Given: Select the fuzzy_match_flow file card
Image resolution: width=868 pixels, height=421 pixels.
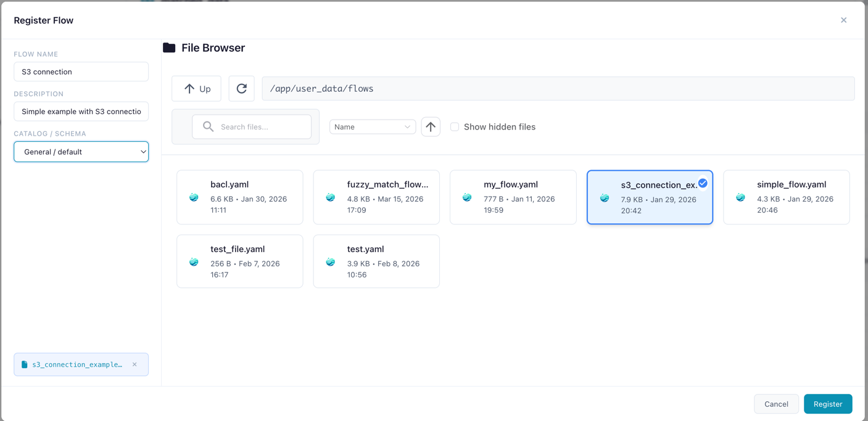Looking at the screenshot, I should point(376,197).
